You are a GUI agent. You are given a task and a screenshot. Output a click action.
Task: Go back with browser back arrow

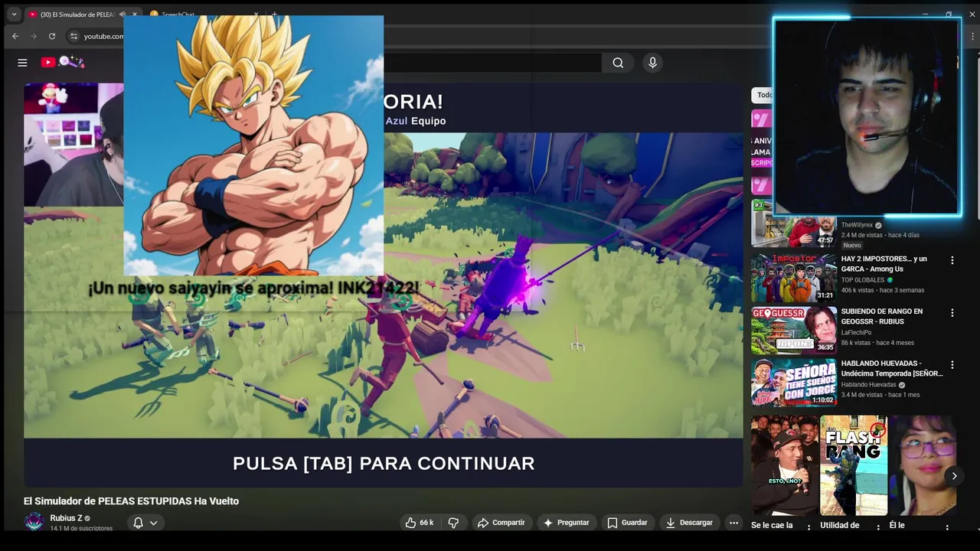coord(15,36)
